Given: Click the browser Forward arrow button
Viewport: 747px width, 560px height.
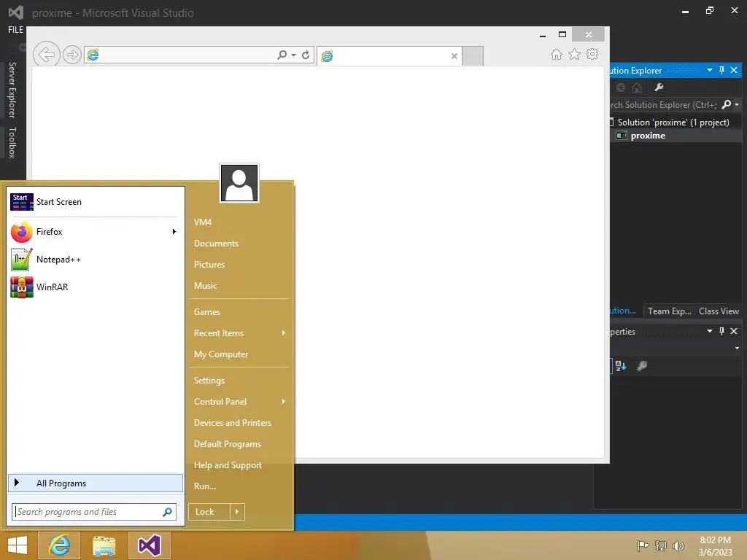Looking at the screenshot, I should tap(72, 55).
